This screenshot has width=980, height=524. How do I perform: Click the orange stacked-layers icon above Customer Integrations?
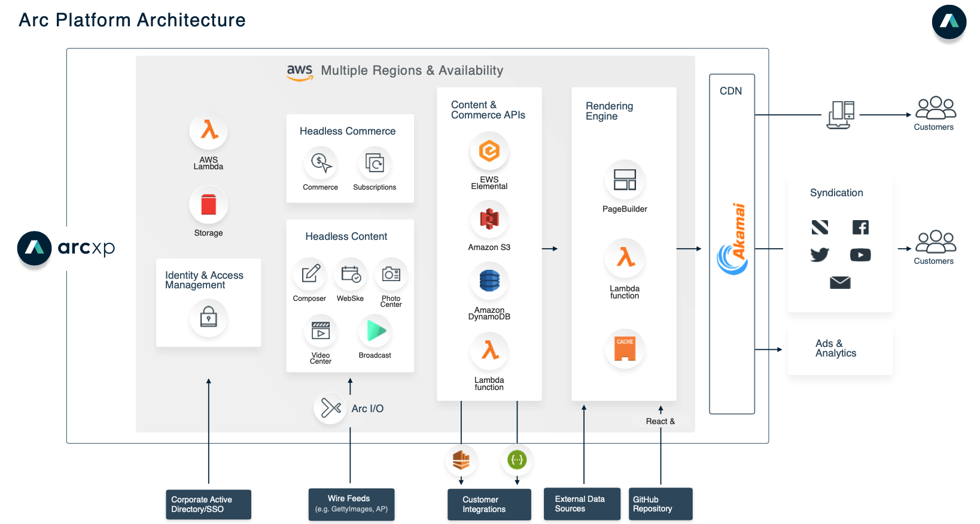pyautogui.click(x=461, y=460)
